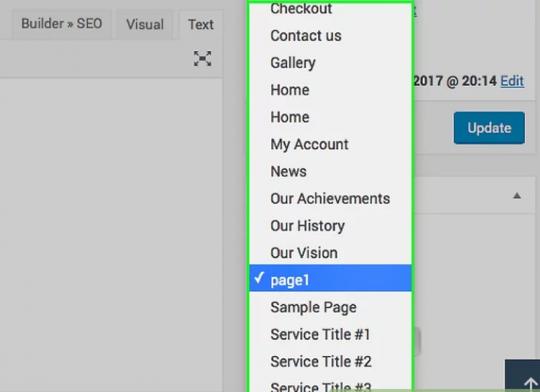Open the Builder » SEO tab
The image size is (540, 392).
[61, 24]
